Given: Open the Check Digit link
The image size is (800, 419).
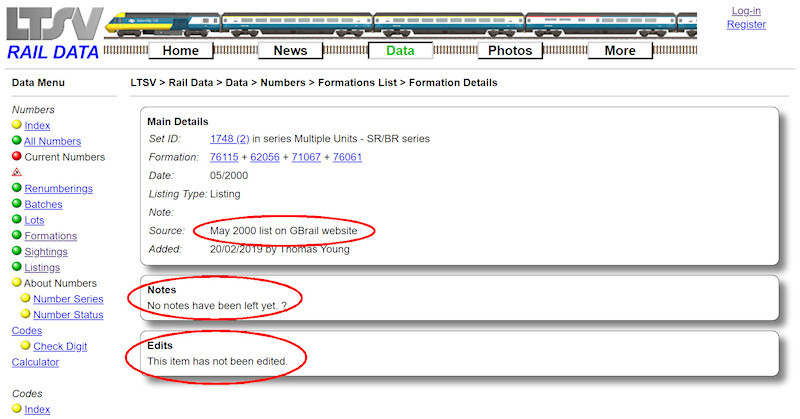Looking at the screenshot, I should coord(60,347).
